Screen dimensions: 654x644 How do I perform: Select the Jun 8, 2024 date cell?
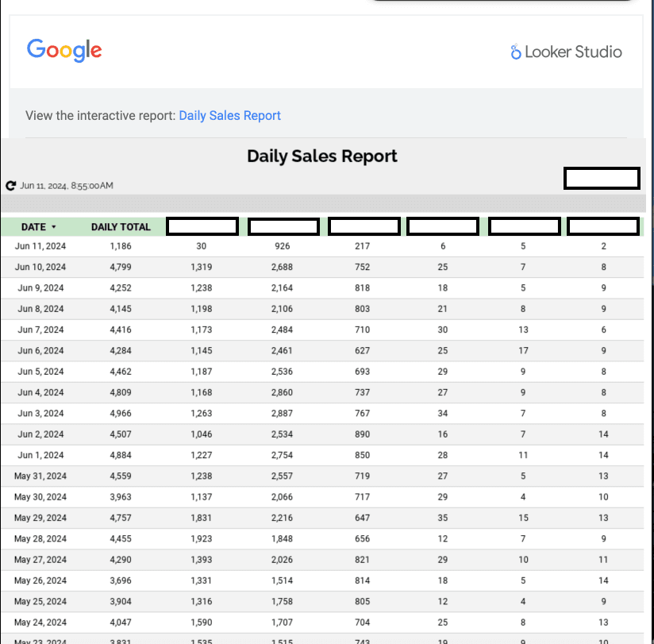click(40, 309)
